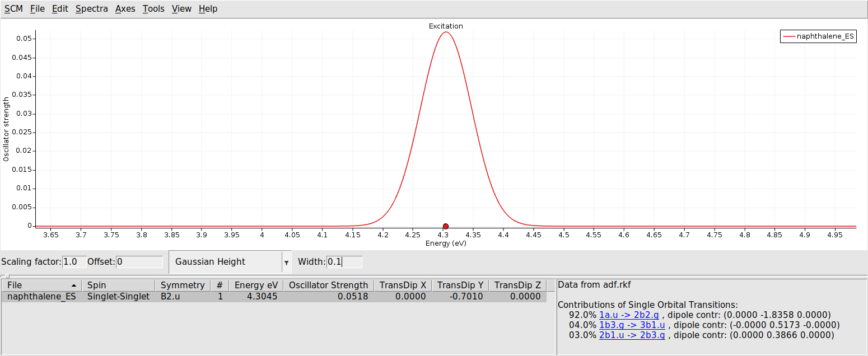This screenshot has width=868, height=356.
Task: Click the Width input field
Action: (344, 262)
